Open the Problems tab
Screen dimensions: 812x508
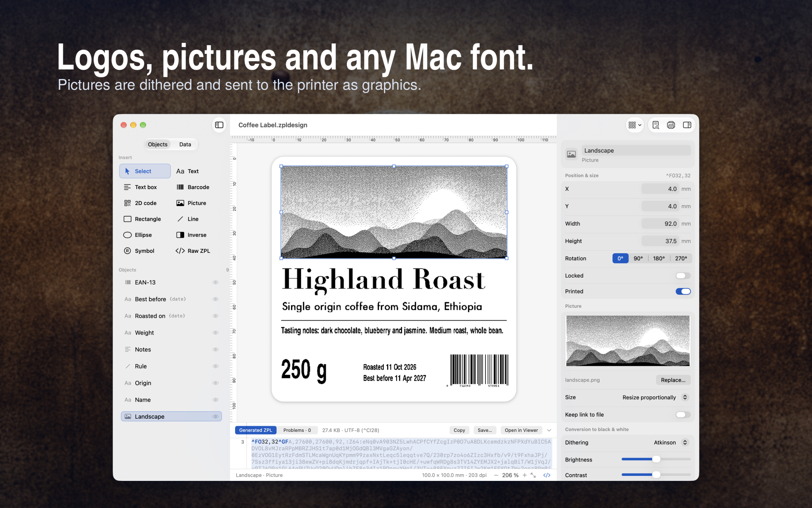click(297, 430)
